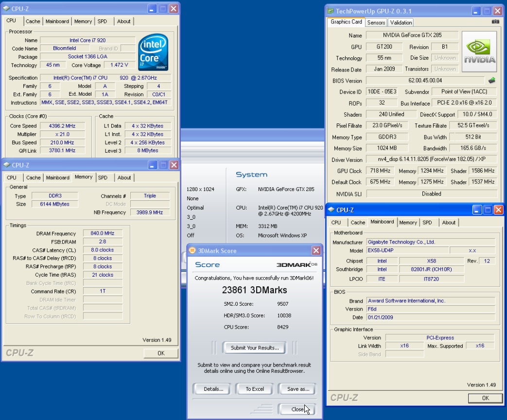Image resolution: width=507 pixels, height=420 pixels.
Task: Select CPU tab in CPU-Z Memory window
Action: click(12, 177)
